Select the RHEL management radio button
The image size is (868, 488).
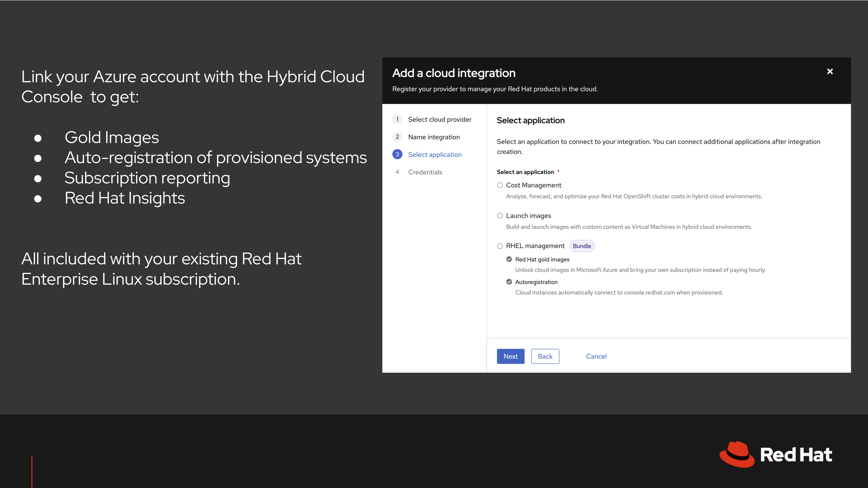(x=500, y=246)
